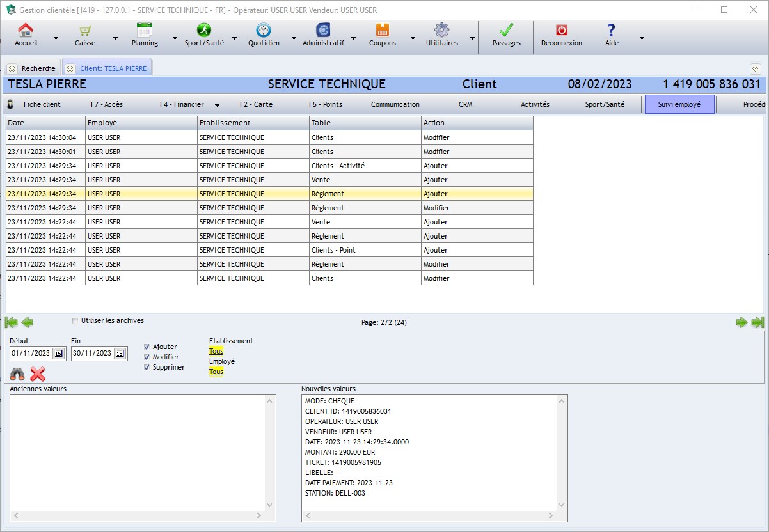
Task: Expand the Sport/Santé dropdown arrow
Action: point(234,38)
